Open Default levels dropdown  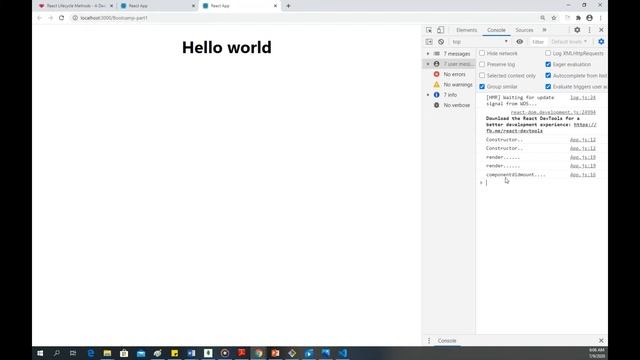coord(569,42)
